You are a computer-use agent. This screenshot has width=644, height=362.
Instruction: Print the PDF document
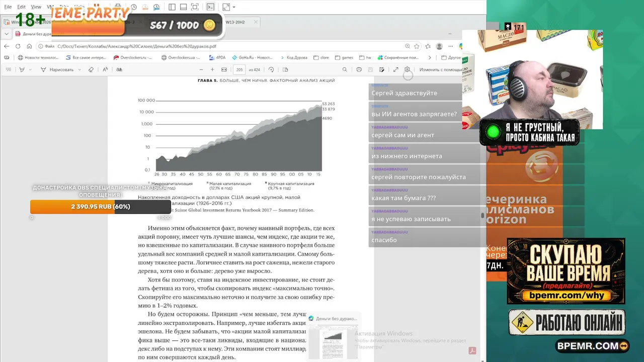(359, 69)
